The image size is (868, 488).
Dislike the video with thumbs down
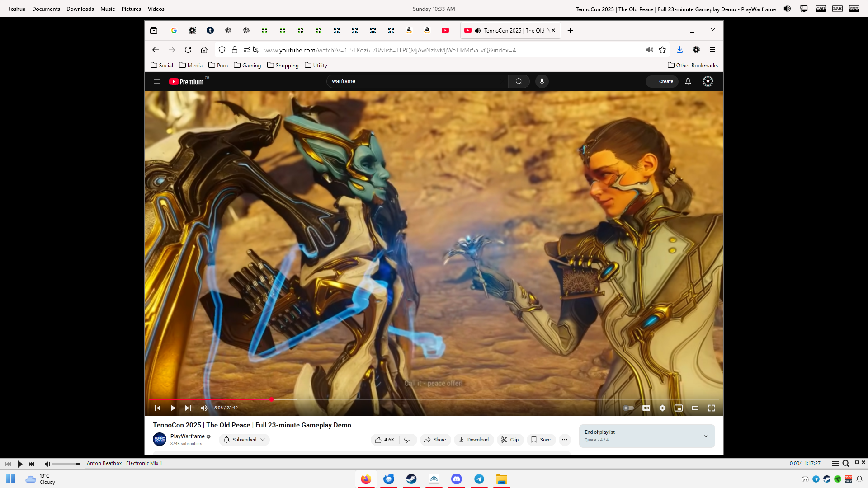pos(408,440)
